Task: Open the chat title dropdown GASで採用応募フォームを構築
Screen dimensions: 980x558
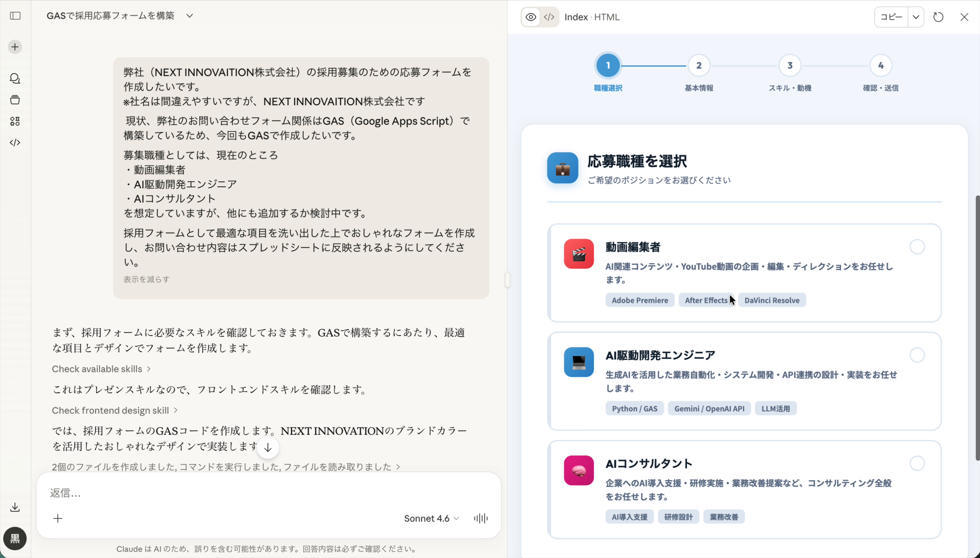Action: 190,16
